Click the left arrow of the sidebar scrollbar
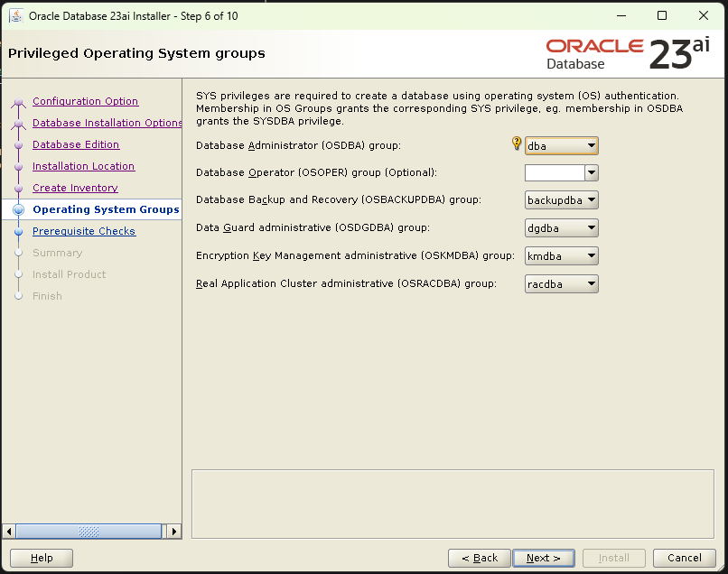 point(9,531)
